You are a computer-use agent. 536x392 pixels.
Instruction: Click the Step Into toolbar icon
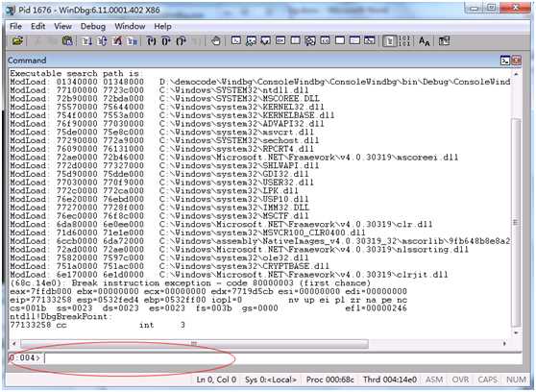pyautogui.click(x=151, y=41)
